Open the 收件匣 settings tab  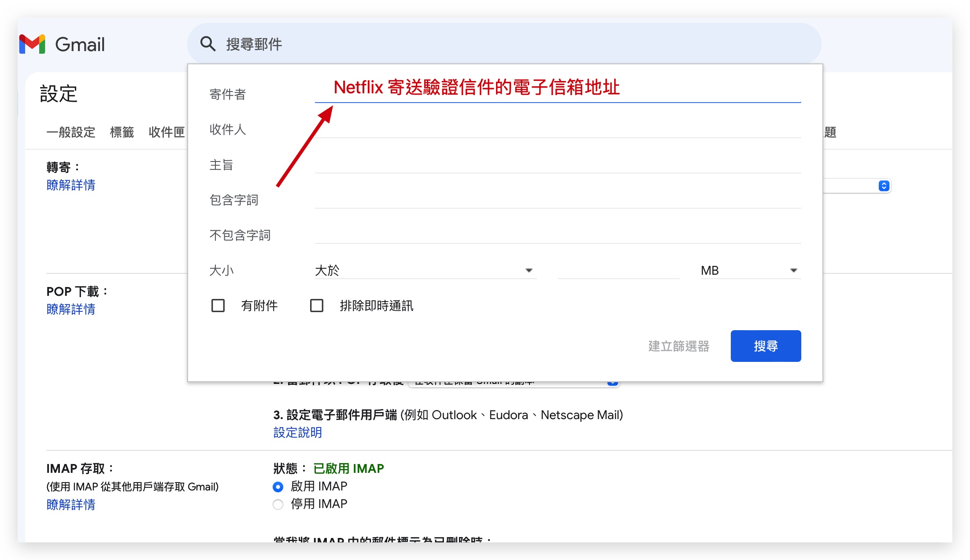tap(167, 132)
